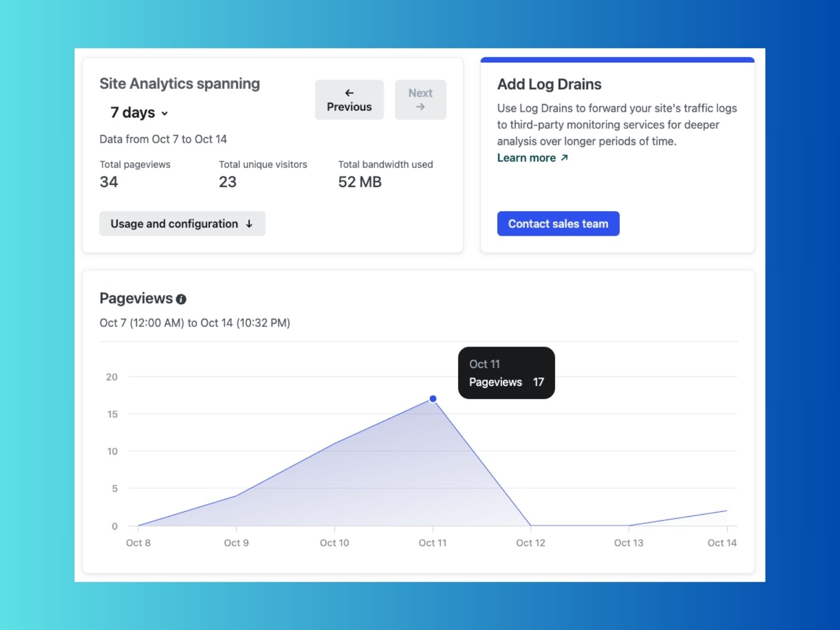Click the external link arrow beside Learn more
The height and width of the screenshot is (630, 840).
[564, 157]
